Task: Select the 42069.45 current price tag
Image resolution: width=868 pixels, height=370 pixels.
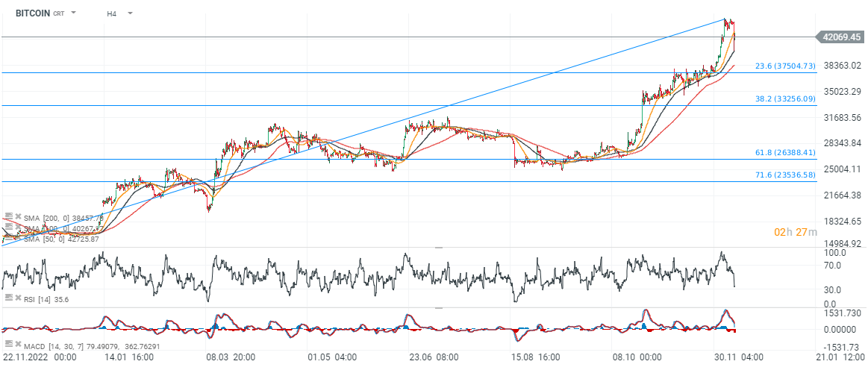Action: click(x=840, y=37)
